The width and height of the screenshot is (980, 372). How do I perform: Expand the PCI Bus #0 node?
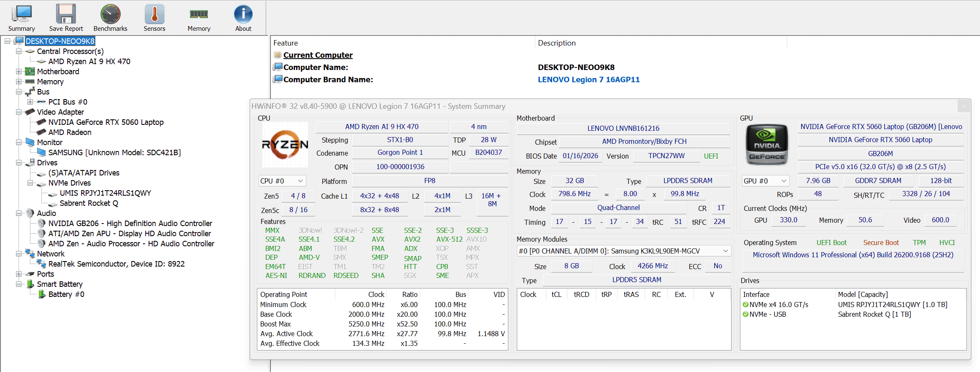pyautogui.click(x=30, y=102)
